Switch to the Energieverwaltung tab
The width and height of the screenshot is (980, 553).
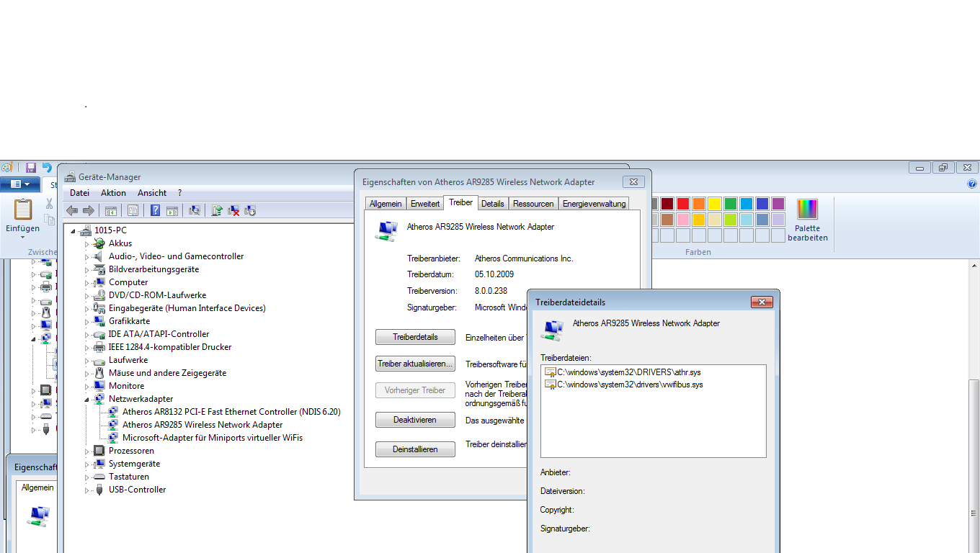tap(594, 204)
